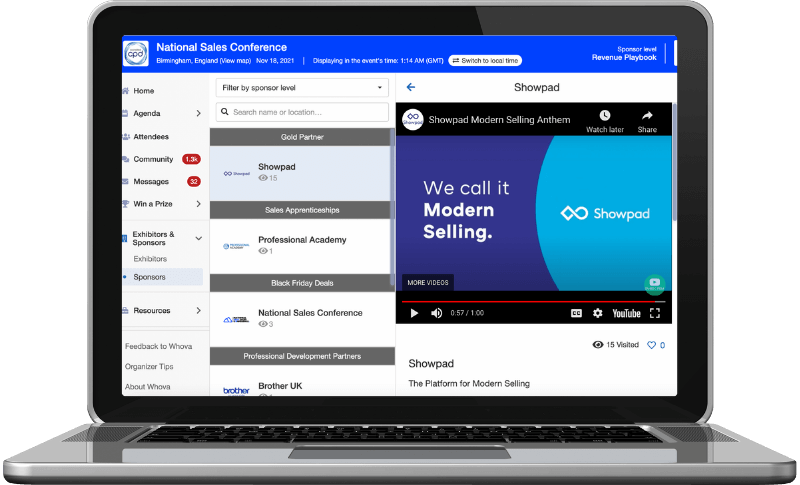Expand the Resources chevron
Screen dimensions: 800x485
(x=198, y=310)
